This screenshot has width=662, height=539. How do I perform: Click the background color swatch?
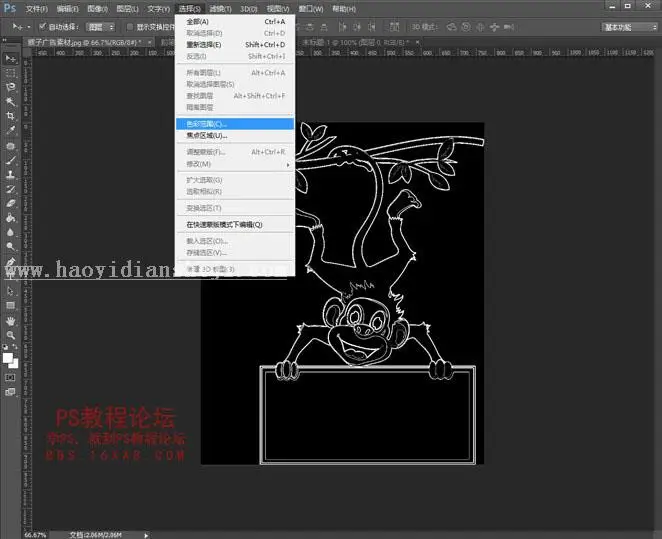(15, 364)
